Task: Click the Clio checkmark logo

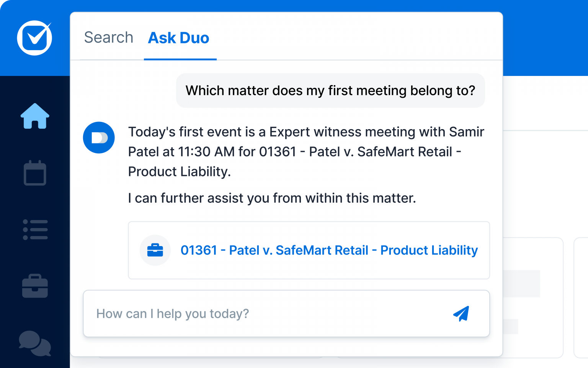Action: click(x=34, y=38)
